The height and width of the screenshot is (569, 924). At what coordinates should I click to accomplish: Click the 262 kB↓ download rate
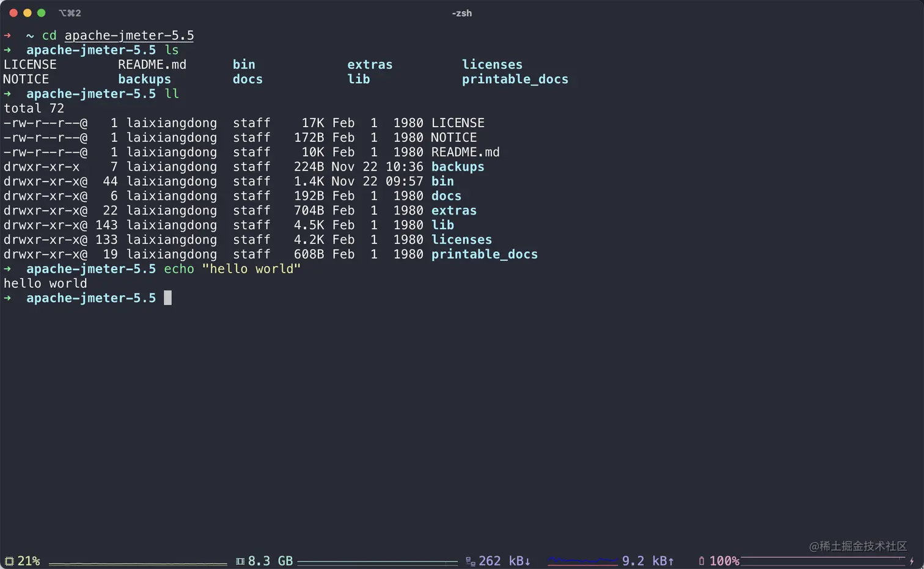pyautogui.click(x=505, y=561)
